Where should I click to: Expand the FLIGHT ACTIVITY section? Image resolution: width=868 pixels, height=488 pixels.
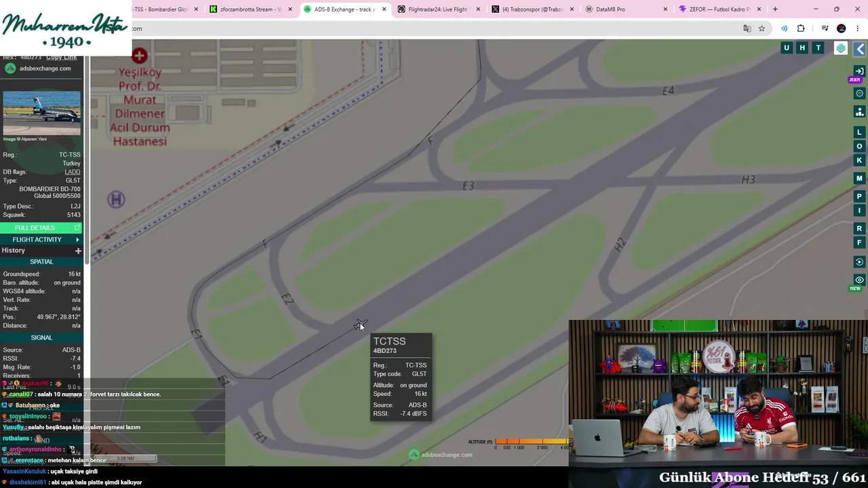click(x=41, y=239)
